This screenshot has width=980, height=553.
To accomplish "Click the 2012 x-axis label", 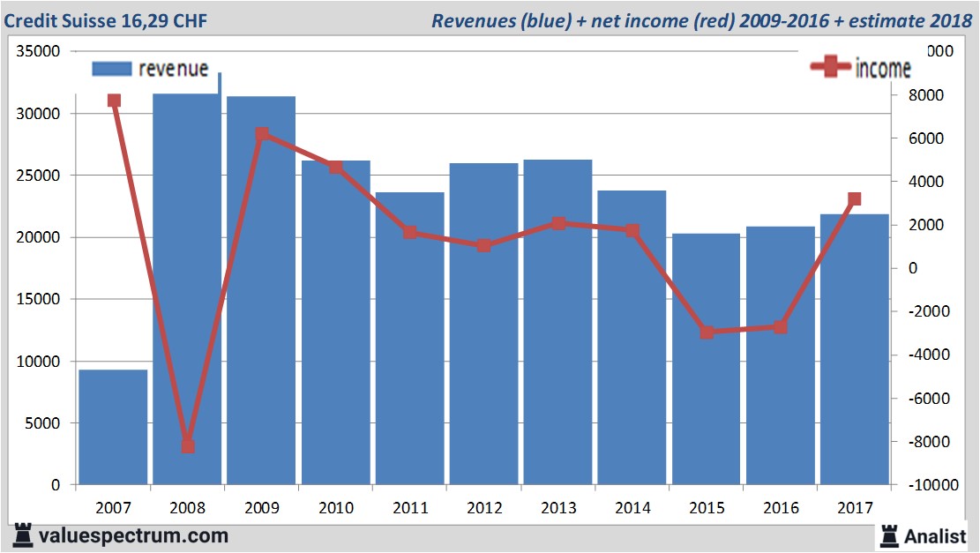I will [x=484, y=507].
